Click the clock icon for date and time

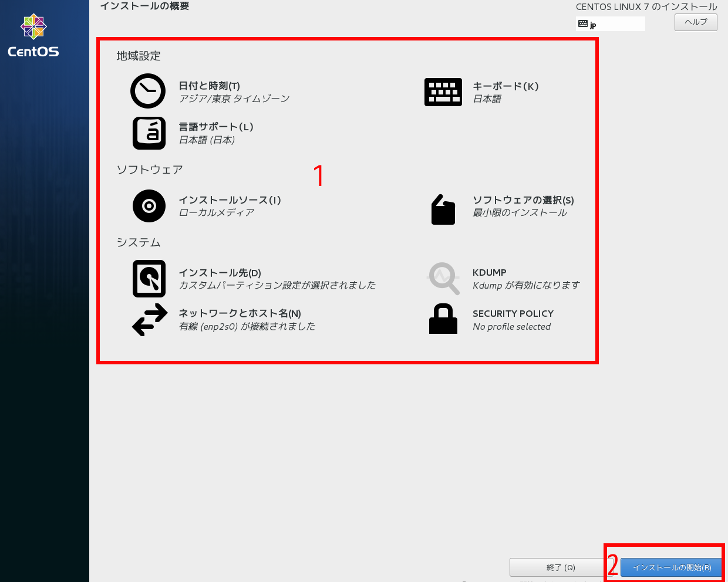[148, 91]
